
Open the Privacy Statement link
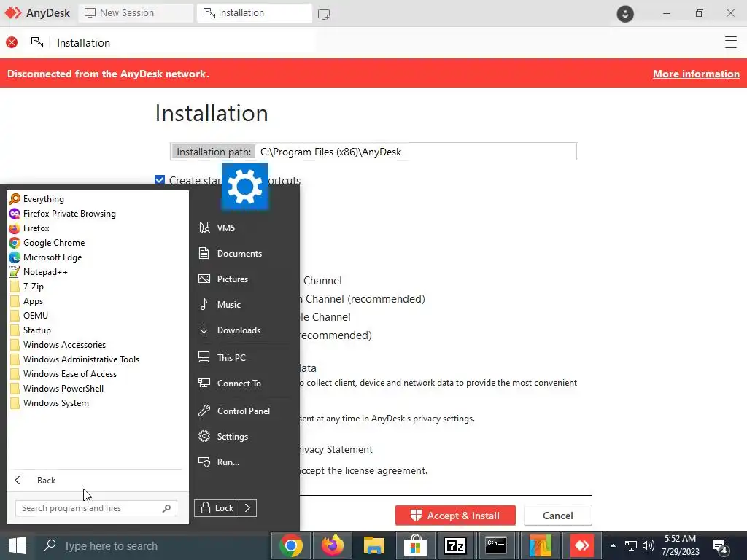click(x=336, y=449)
